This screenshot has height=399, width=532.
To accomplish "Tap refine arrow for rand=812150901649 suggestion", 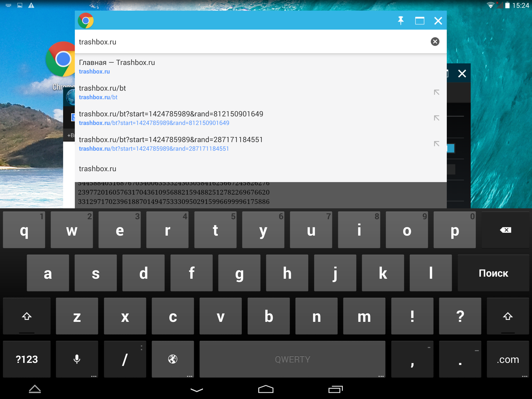I will (x=437, y=118).
